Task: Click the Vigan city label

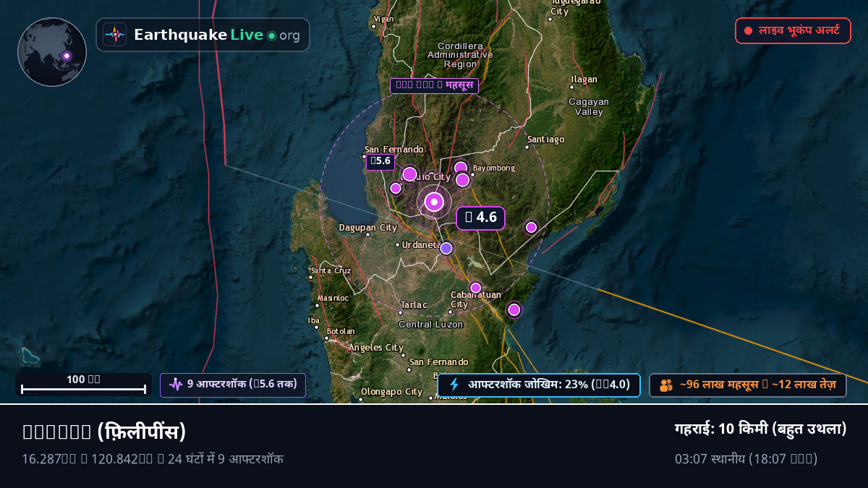Action: pyautogui.click(x=384, y=19)
